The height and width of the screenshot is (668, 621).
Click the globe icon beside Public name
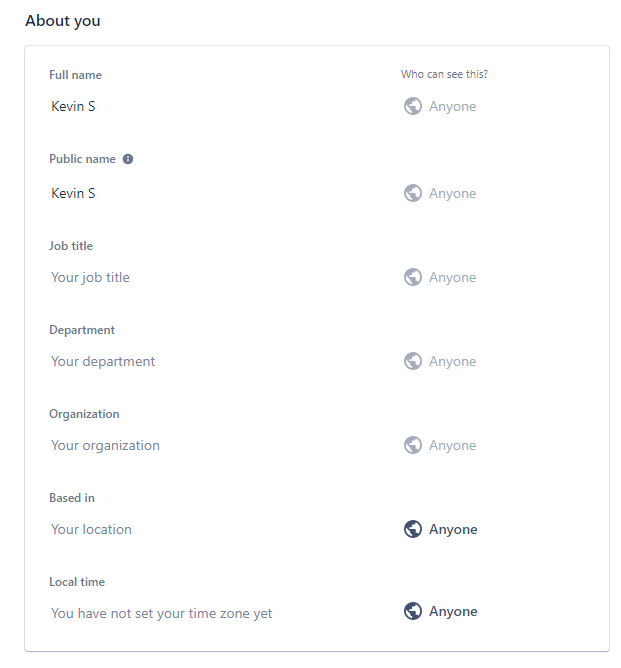(412, 193)
